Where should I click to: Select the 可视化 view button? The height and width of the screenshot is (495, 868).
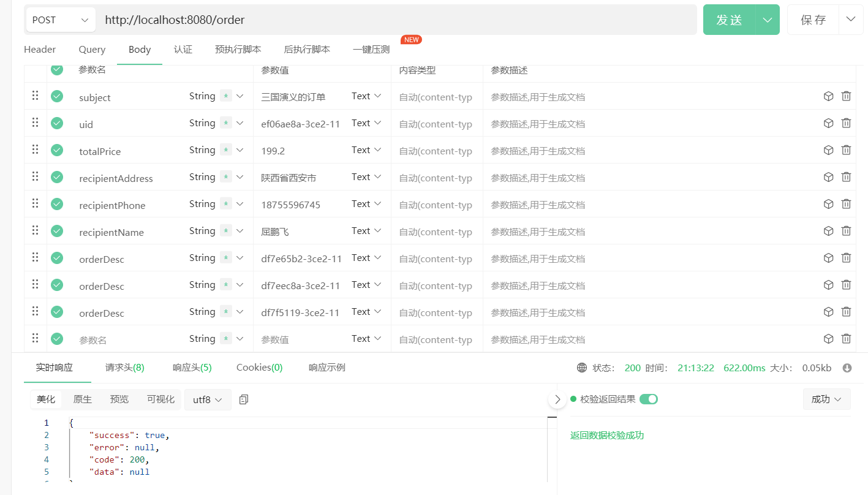point(160,399)
